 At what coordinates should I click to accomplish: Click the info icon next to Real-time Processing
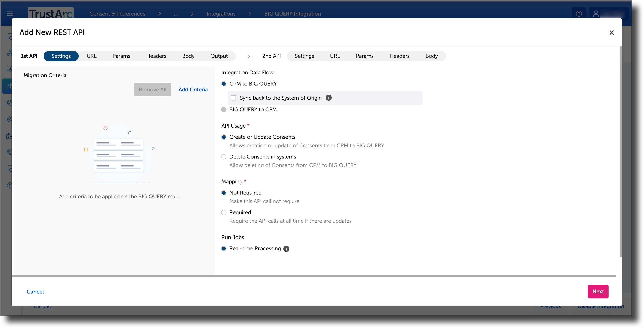[286, 249]
